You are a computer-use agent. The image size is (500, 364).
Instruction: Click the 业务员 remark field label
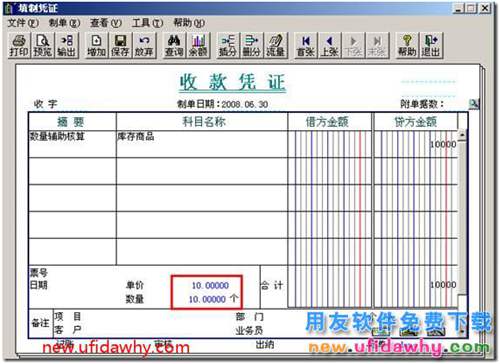pyautogui.click(x=249, y=330)
